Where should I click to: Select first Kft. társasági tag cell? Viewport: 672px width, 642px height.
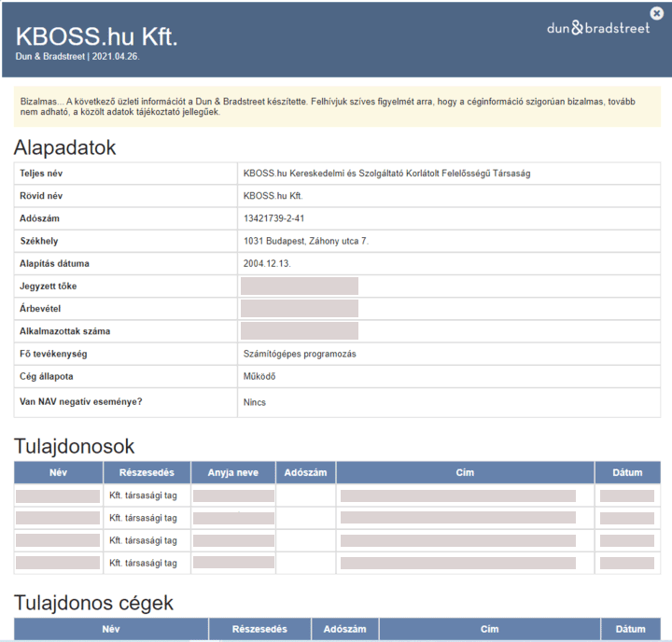pyautogui.click(x=143, y=495)
